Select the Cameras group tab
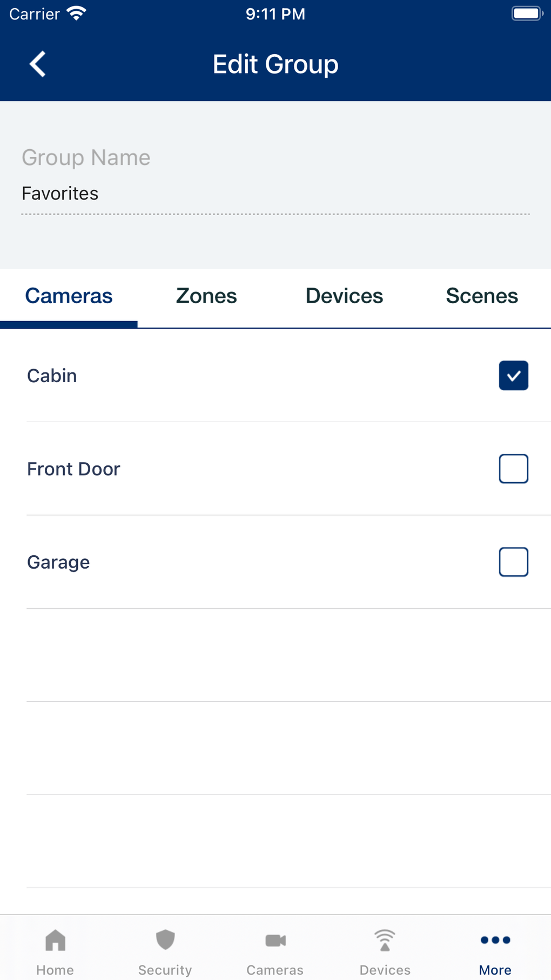This screenshot has height=980, width=551. tap(69, 296)
